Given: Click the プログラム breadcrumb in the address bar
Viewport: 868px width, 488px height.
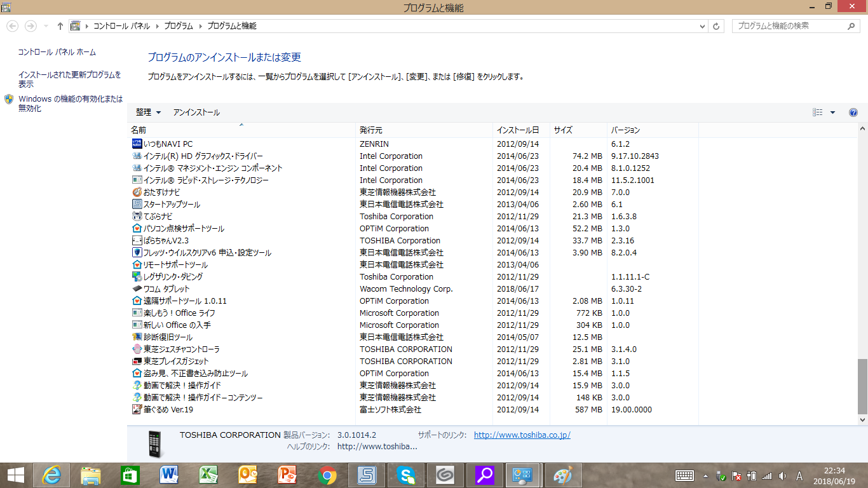Looking at the screenshot, I should point(179,26).
